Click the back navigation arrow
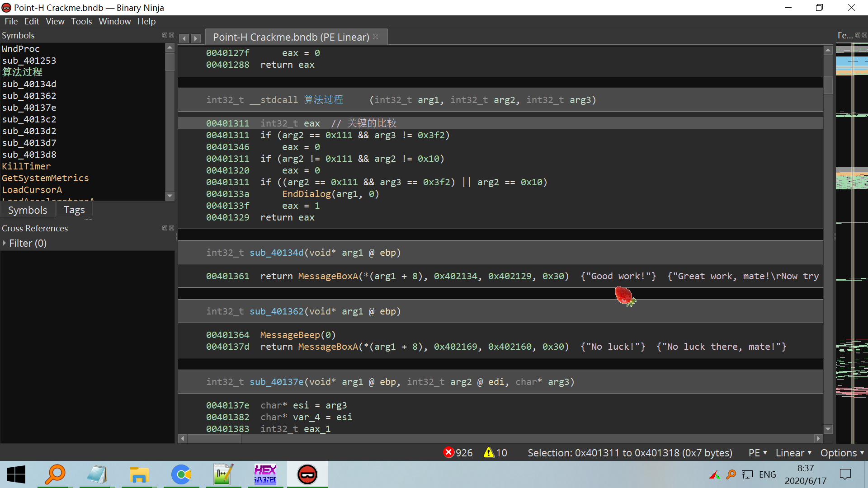 point(184,38)
